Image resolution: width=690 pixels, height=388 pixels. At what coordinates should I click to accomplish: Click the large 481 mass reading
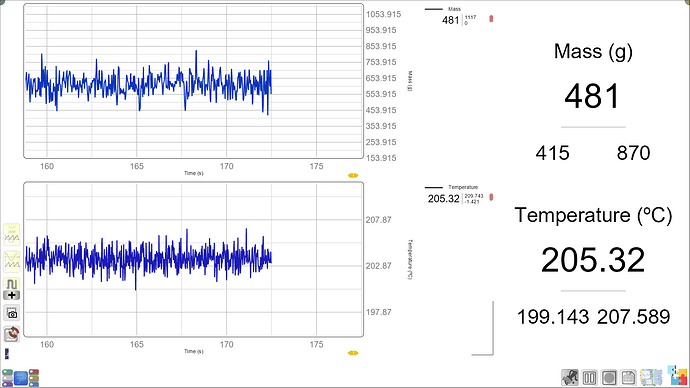pos(592,96)
